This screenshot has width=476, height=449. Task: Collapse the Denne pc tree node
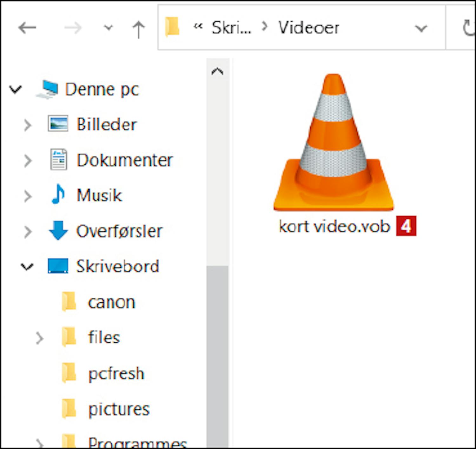[16, 89]
